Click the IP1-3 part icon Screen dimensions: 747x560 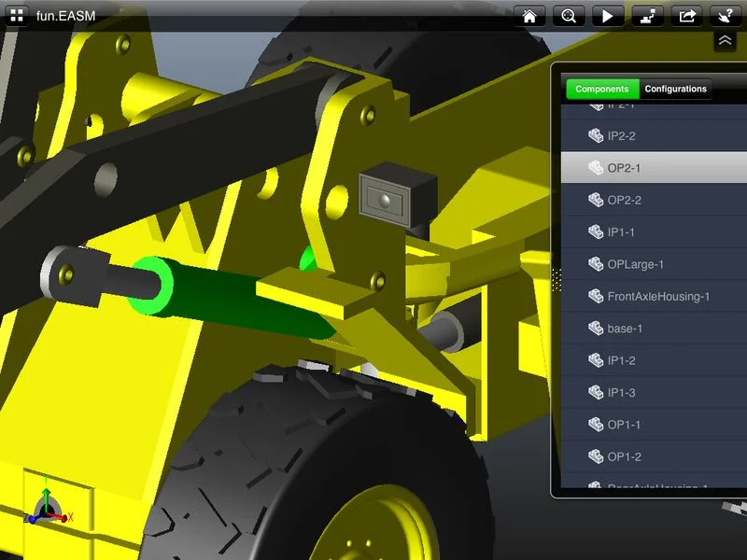(596, 392)
